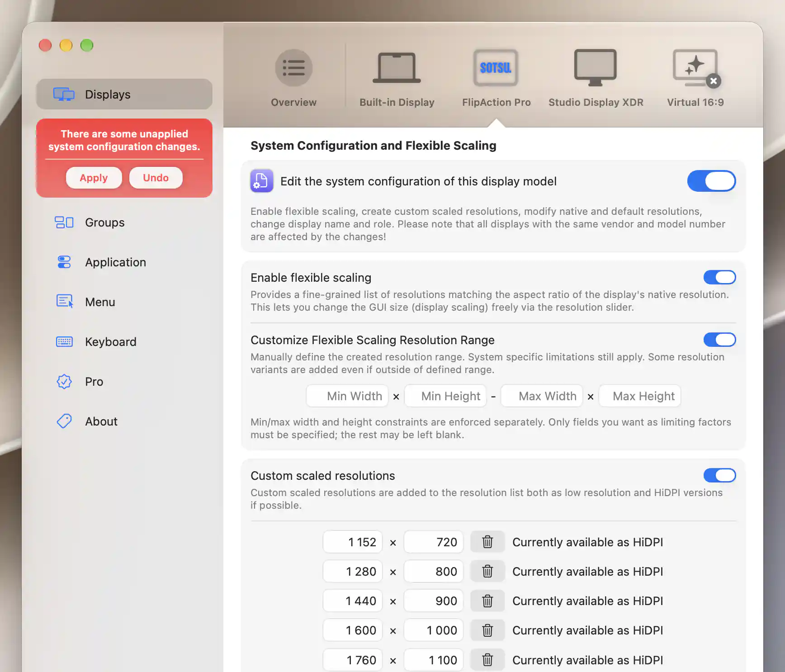
Task: Edit the 1 600 width field
Action: (x=353, y=630)
